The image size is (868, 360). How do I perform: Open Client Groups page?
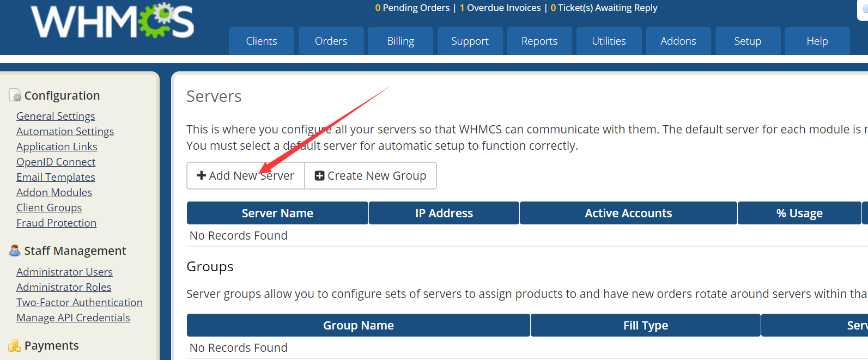[49, 208]
